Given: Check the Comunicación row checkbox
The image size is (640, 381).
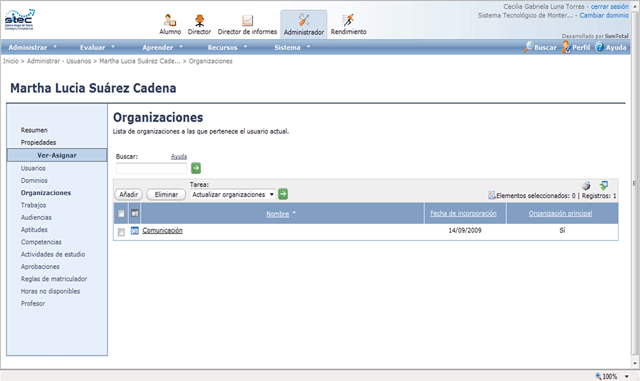Looking at the screenshot, I should coord(121,232).
